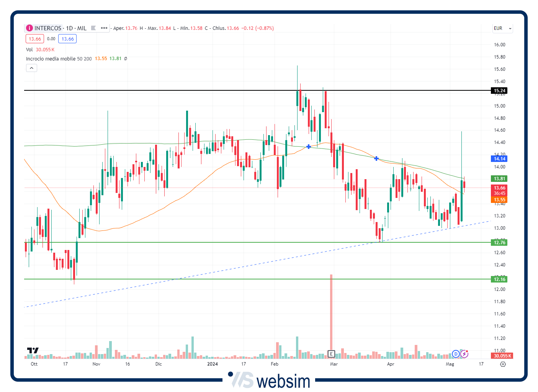The image size is (538, 392).
Task: Open the three-dots more menu by the symbol
Action: tap(104, 28)
